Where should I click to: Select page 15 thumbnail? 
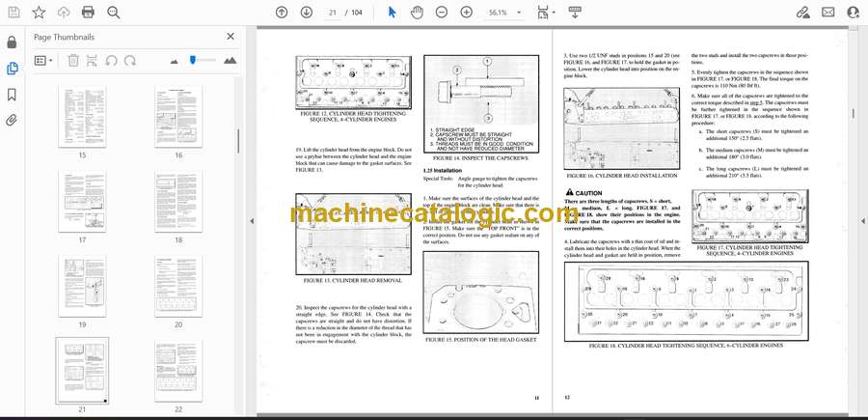[x=82, y=117]
